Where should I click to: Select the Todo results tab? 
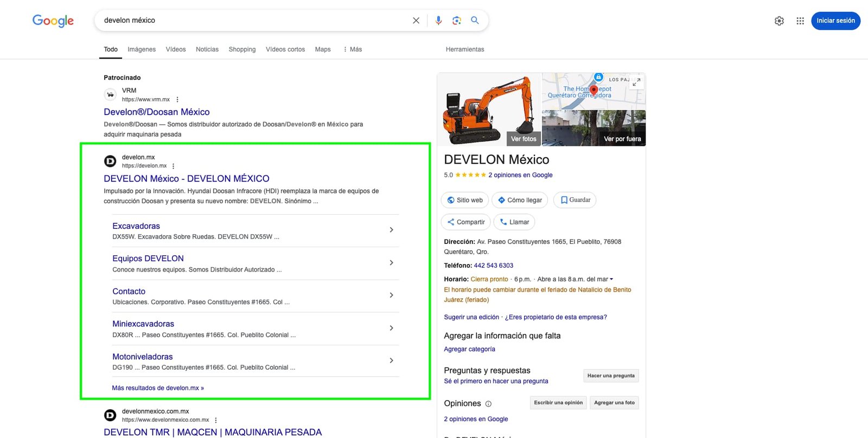coord(111,49)
